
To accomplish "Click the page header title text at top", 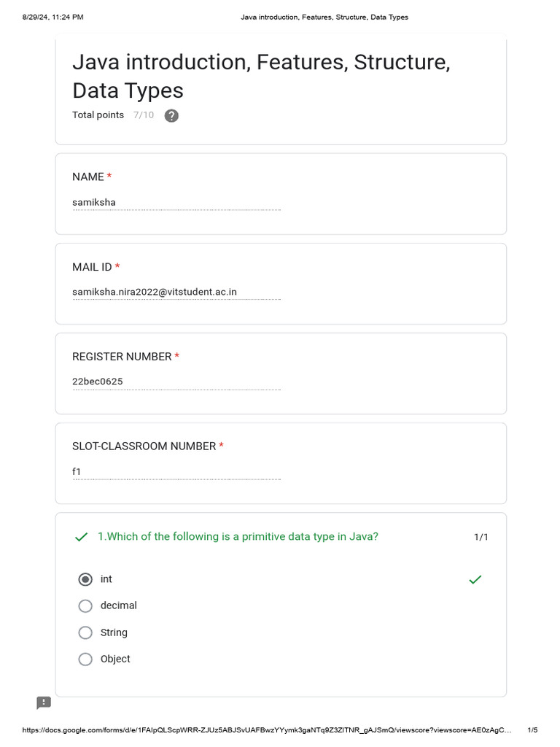I will click(324, 18).
